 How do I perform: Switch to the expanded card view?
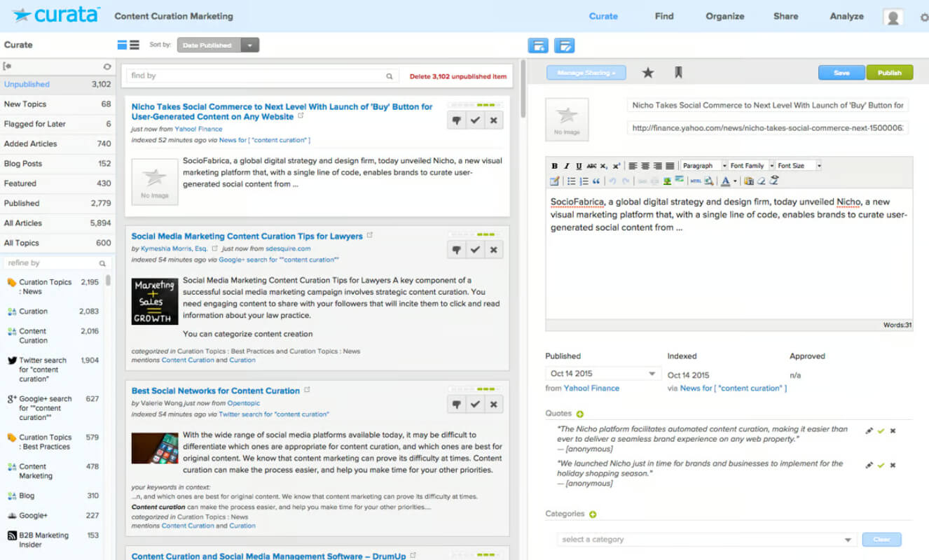pyautogui.click(x=122, y=45)
